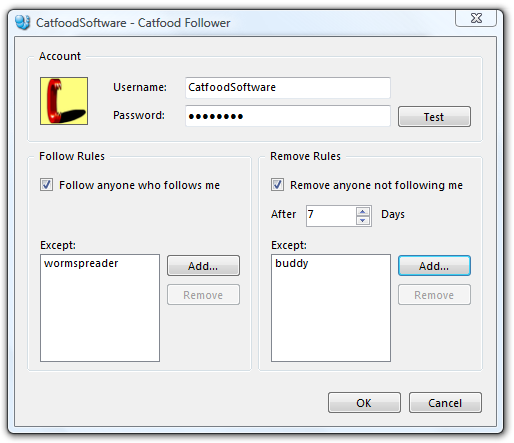Viewport: 514px width, 443px height.
Task: Focus the Password field
Action: (x=288, y=116)
